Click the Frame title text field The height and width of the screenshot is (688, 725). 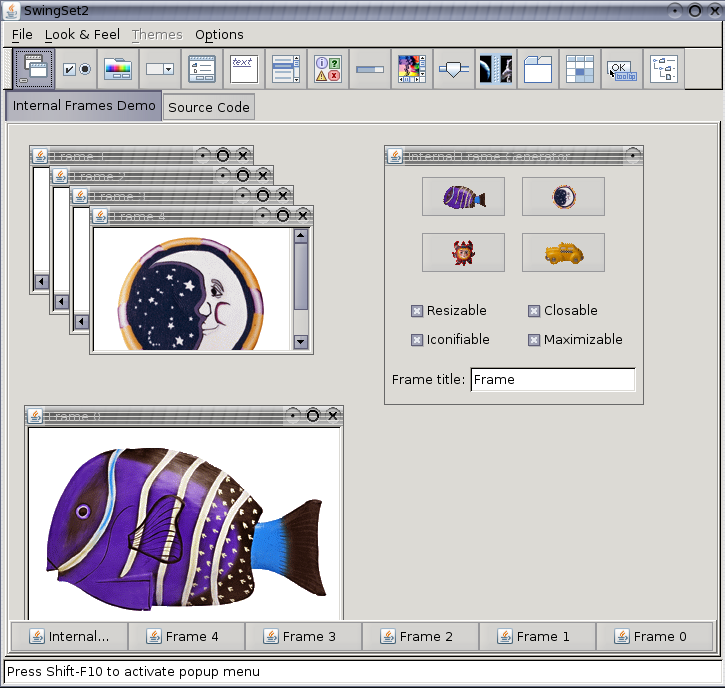[552, 380]
